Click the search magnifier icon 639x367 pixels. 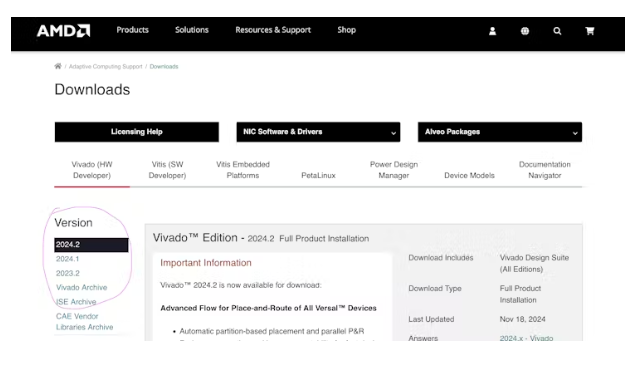[557, 31]
